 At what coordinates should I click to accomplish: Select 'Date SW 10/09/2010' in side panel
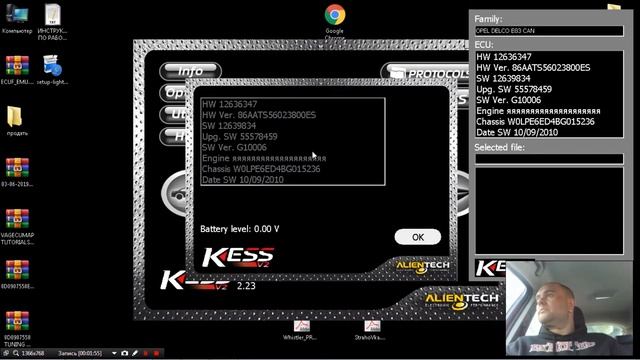[x=517, y=132]
